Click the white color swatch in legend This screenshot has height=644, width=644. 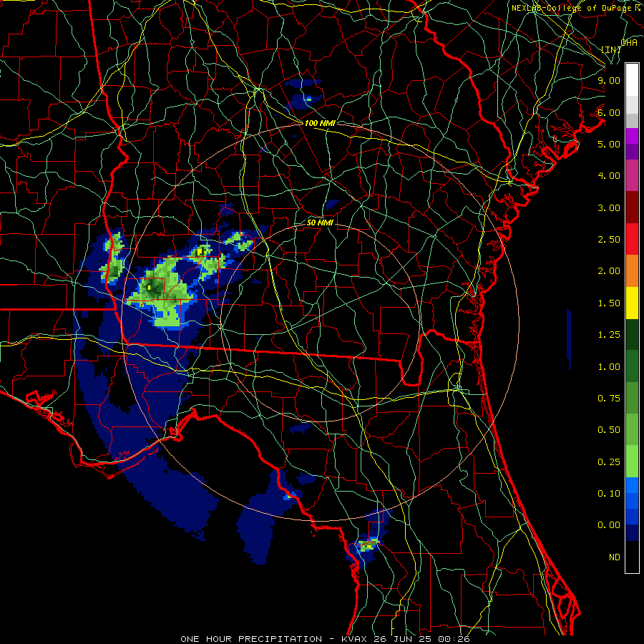click(632, 80)
